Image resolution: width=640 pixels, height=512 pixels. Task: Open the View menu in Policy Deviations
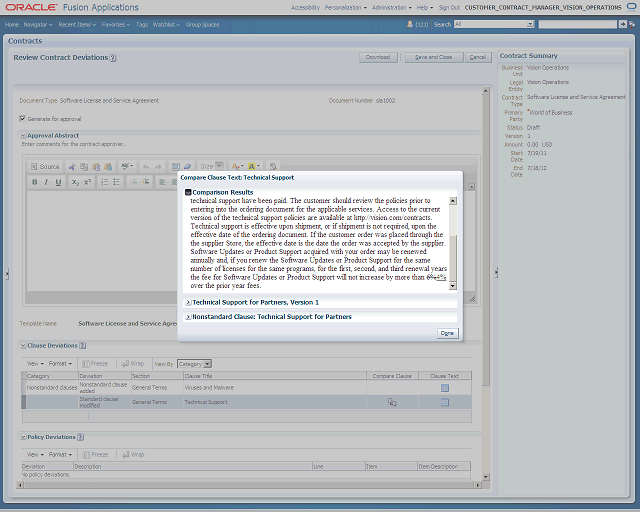35,454
